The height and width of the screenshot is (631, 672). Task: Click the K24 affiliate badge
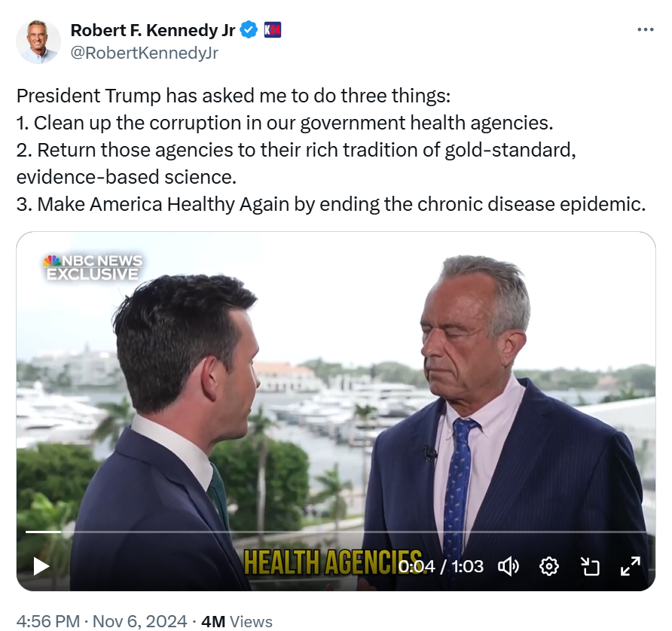[x=273, y=30]
